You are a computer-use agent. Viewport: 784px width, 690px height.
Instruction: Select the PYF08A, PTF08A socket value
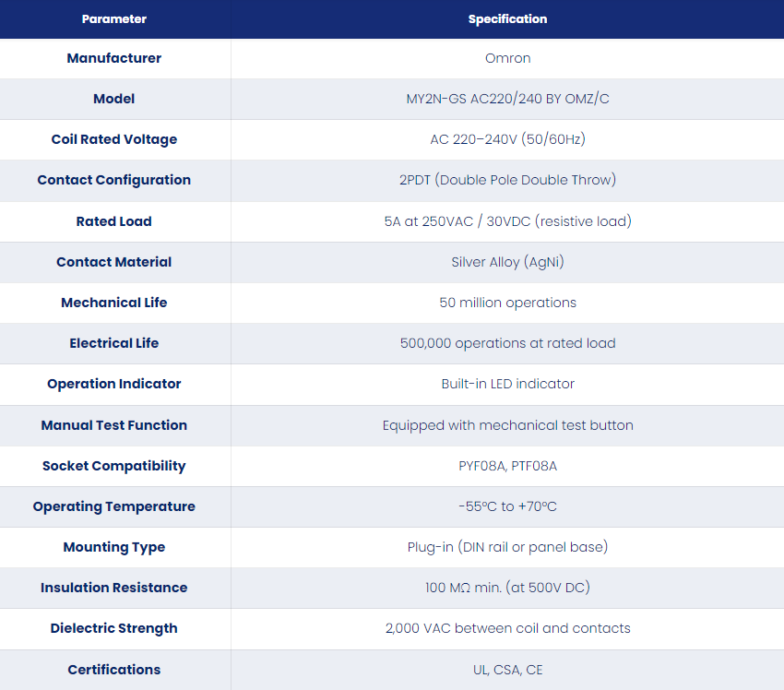507,466
